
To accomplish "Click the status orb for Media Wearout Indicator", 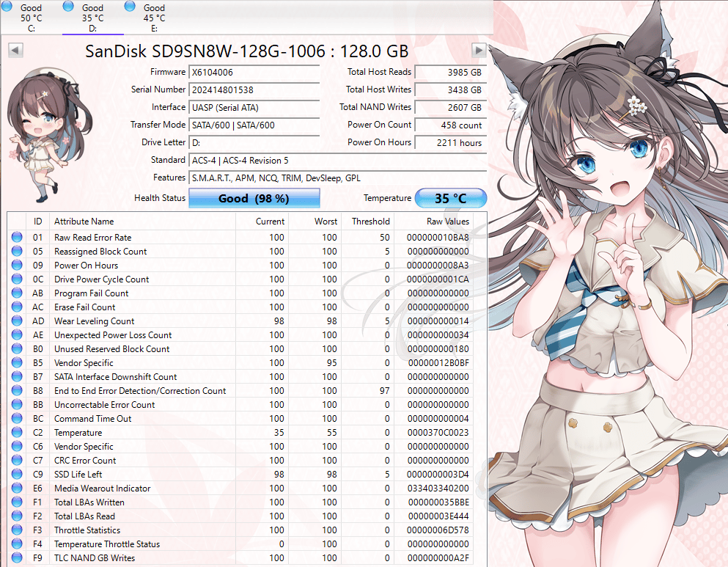I will [x=17, y=488].
